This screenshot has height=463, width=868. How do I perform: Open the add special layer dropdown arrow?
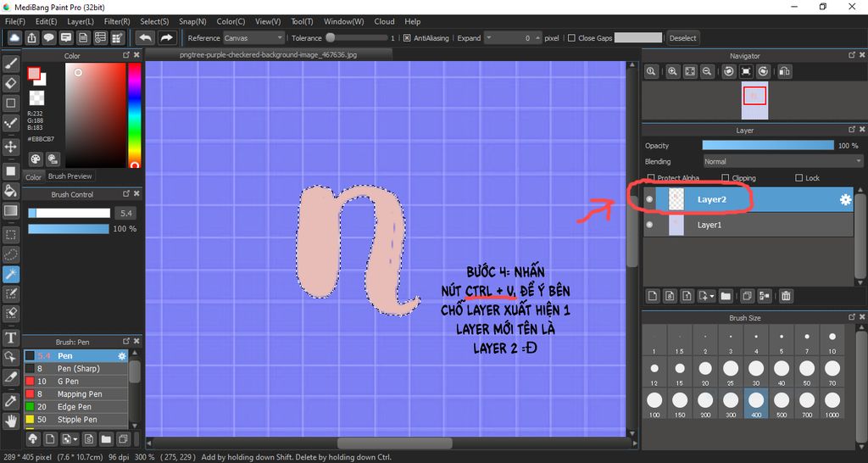coord(712,296)
